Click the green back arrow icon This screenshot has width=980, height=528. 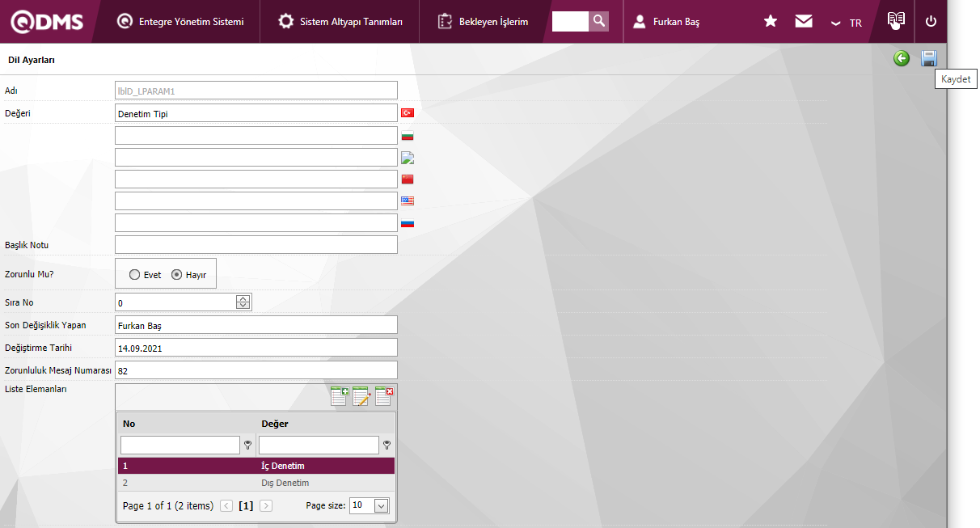pos(902,58)
